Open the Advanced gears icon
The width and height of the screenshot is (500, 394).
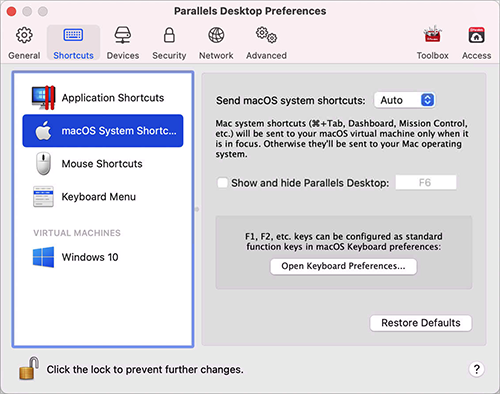[x=266, y=35]
